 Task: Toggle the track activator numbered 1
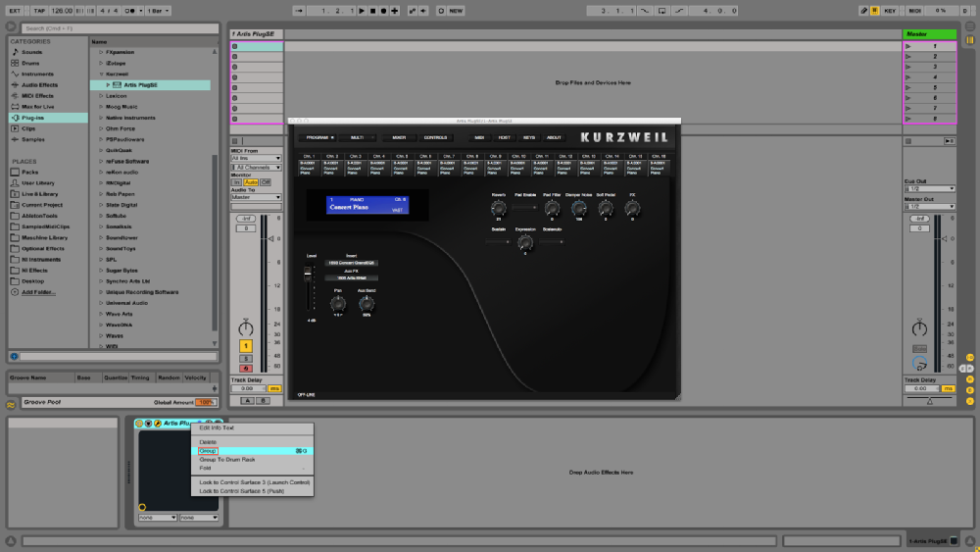point(246,346)
